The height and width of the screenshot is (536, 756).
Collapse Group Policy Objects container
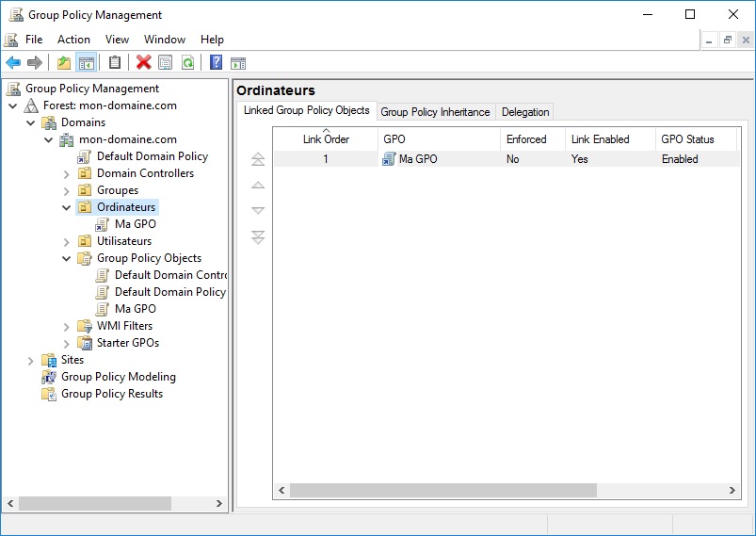(x=67, y=259)
